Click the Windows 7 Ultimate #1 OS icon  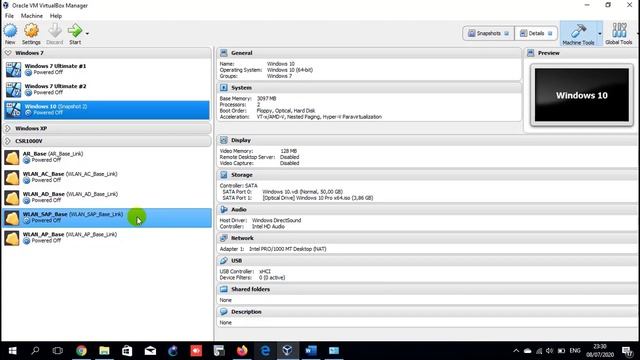point(13,69)
